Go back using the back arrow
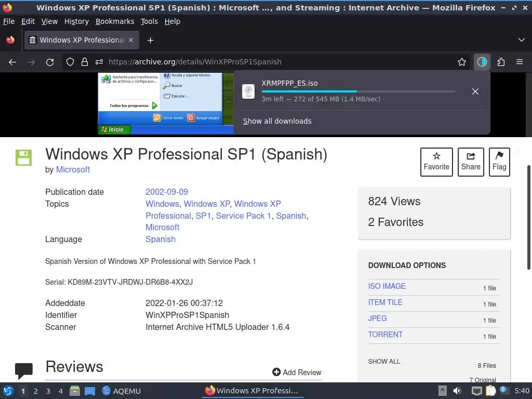The image size is (532, 399). point(12,62)
